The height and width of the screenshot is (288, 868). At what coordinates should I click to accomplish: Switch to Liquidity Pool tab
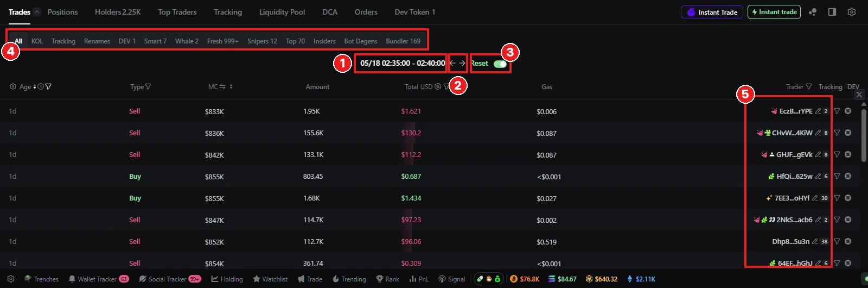click(x=282, y=12)
